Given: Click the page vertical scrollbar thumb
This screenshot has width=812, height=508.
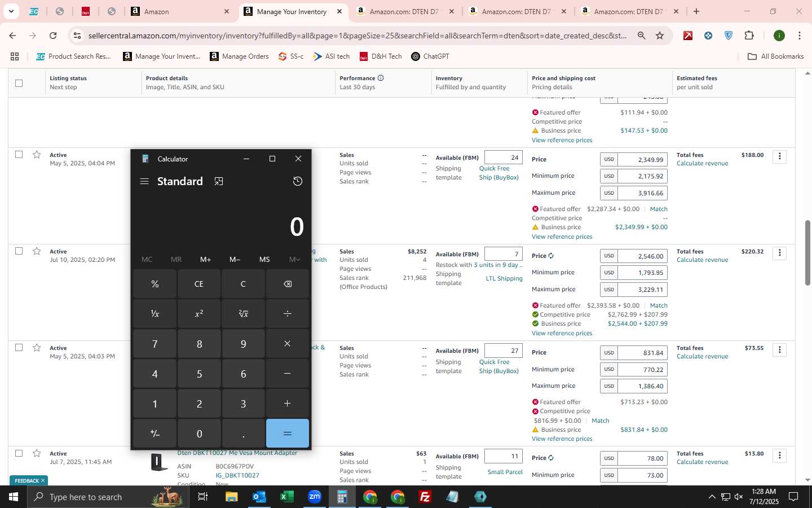Looking at the screenshot, I should 807,252.
